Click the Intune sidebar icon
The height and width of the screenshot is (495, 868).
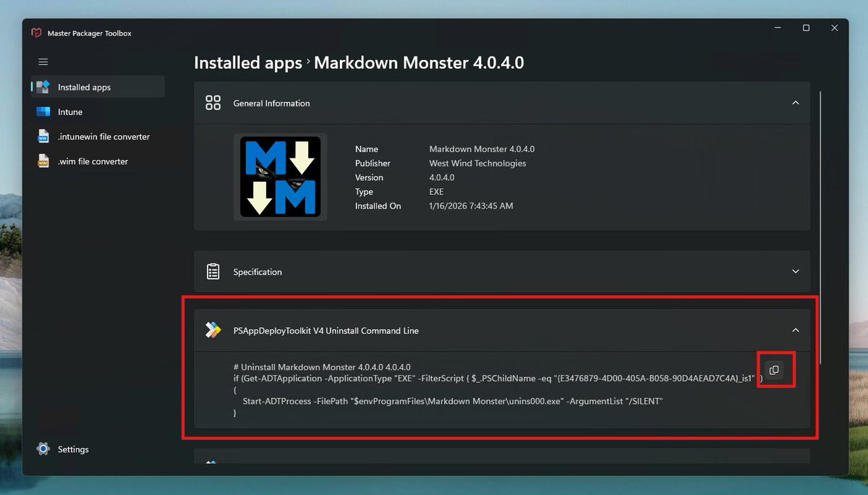[43, 112]
